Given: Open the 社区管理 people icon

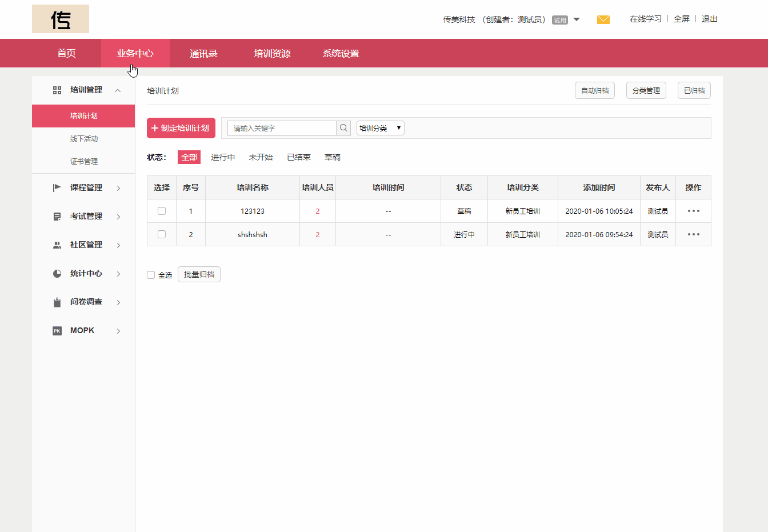Looking at the screenshot, I should [x=57, y=245].
